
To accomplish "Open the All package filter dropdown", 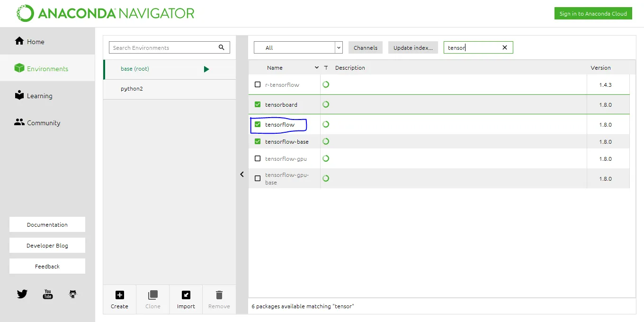I will pos(298,47).
